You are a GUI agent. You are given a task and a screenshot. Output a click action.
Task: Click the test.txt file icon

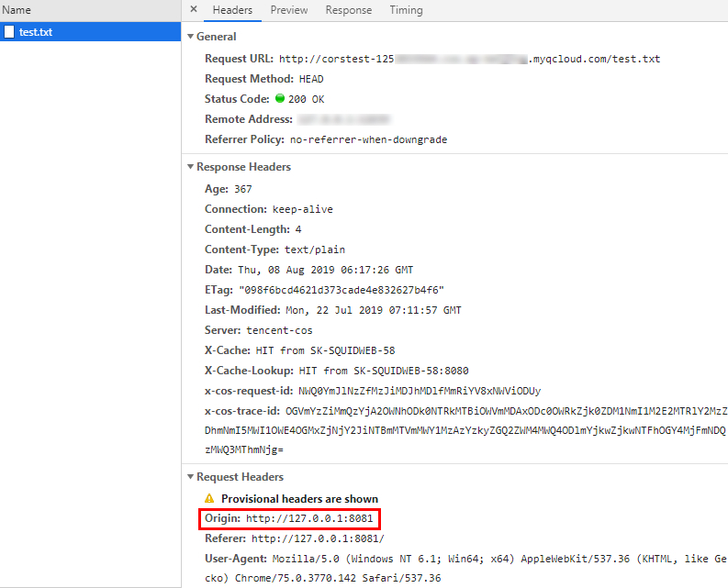click(9, 31)
